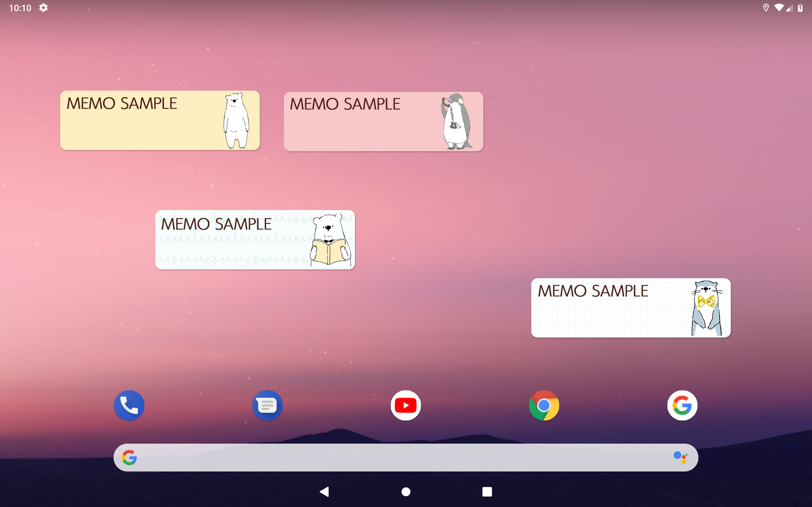The height and width of the screenshot is (507, 812).
Task: Tap the Google Assistant icon
Action: (680, 457)
